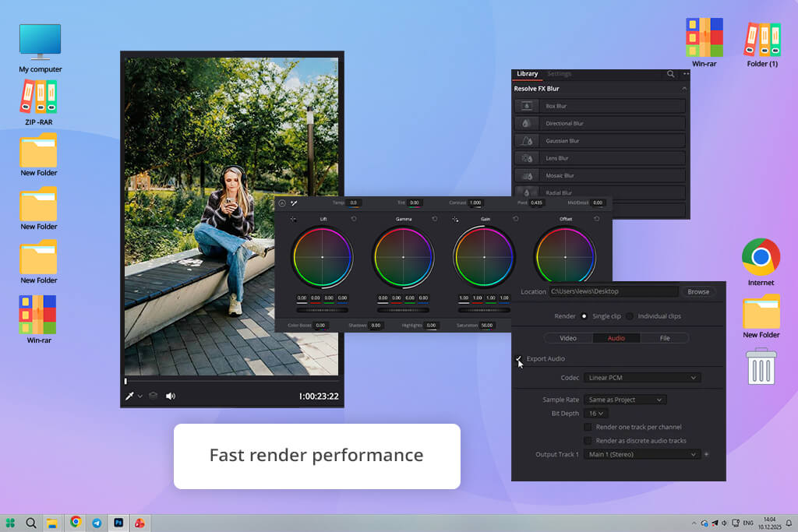Expand the system tray hidden icons chevron
This screenshot has width=798, height=532.
(x=693, y=523)
